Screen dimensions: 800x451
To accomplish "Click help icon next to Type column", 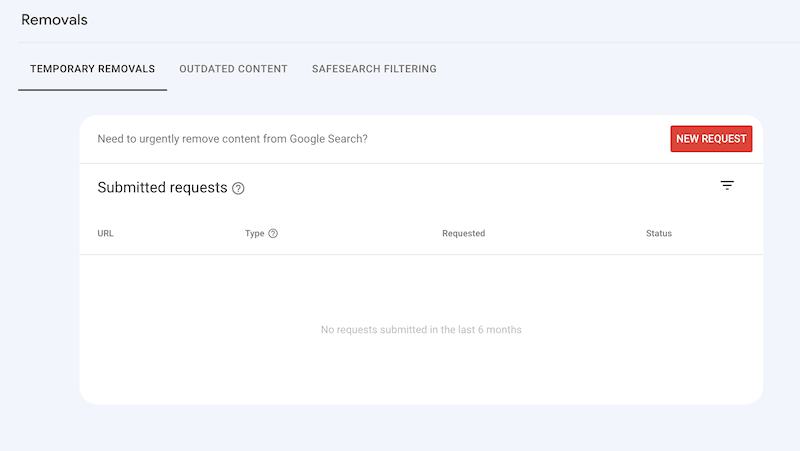I will (273, 234).
